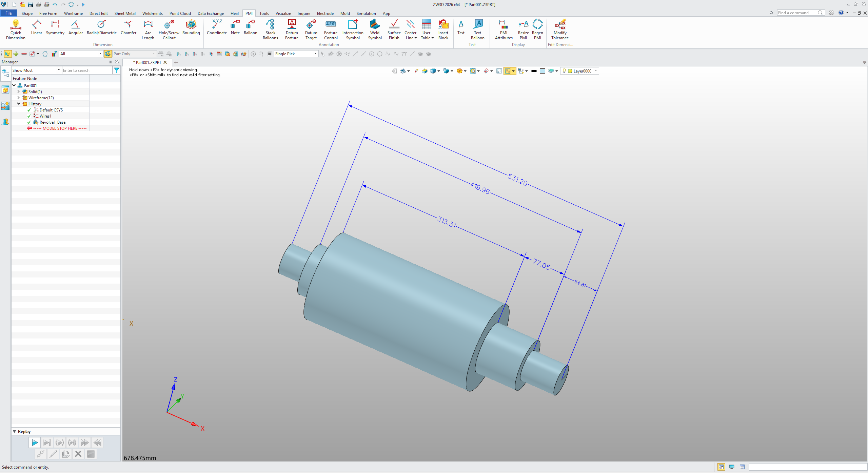Disable the Default CSYS checkbox
The height and width of the screenshot is (473, 868).
pyautogui.click(x=29, y=110)
